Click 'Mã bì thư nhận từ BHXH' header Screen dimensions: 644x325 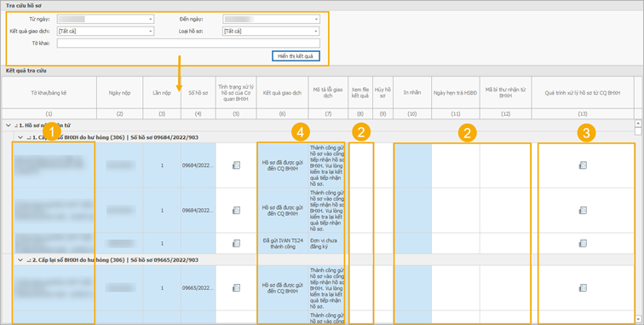pos(506,93)
